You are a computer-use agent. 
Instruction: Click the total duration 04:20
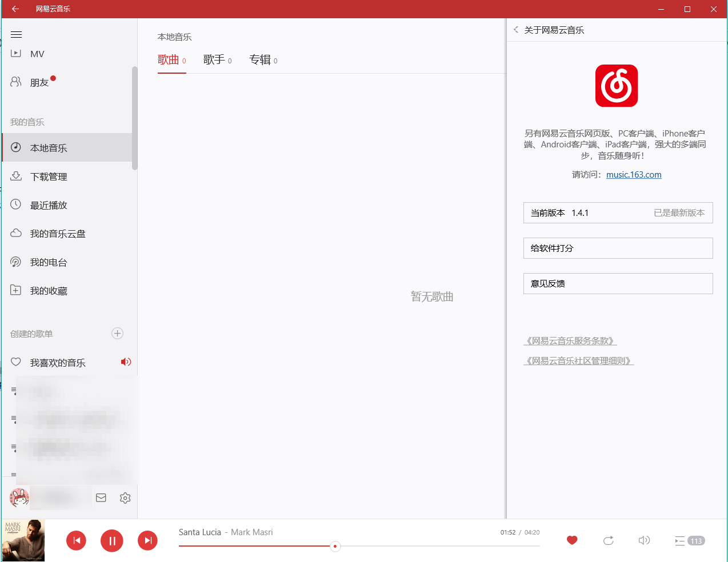(532, 532)
